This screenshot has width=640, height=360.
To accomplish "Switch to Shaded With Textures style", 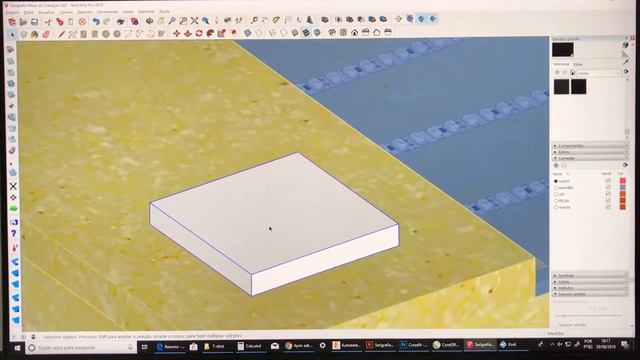I will click(x=306, y=33).
